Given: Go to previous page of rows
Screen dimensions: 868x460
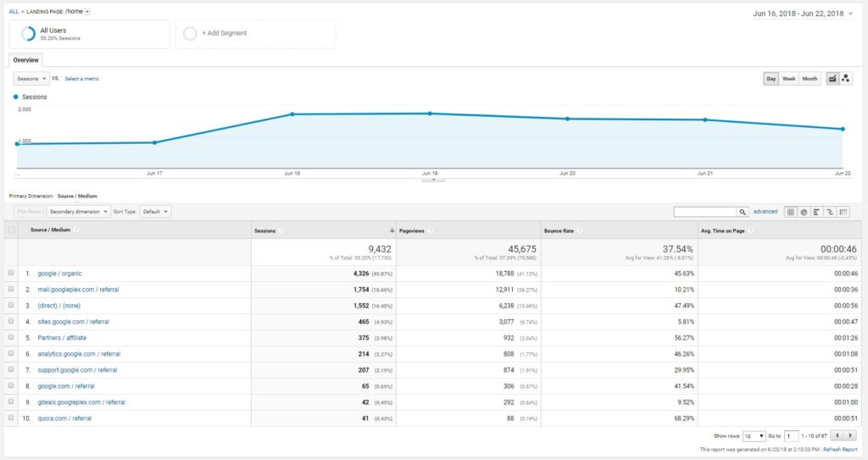Looking at the screenshot, I should point(837,435).
